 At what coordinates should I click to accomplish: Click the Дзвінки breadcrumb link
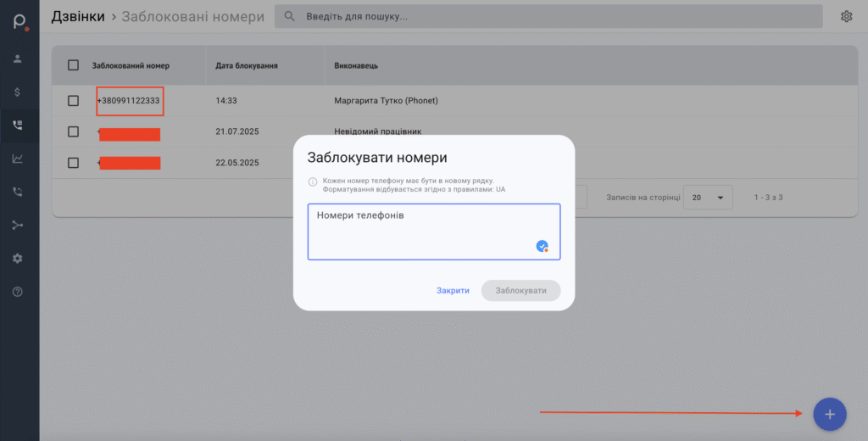point(78,16)
